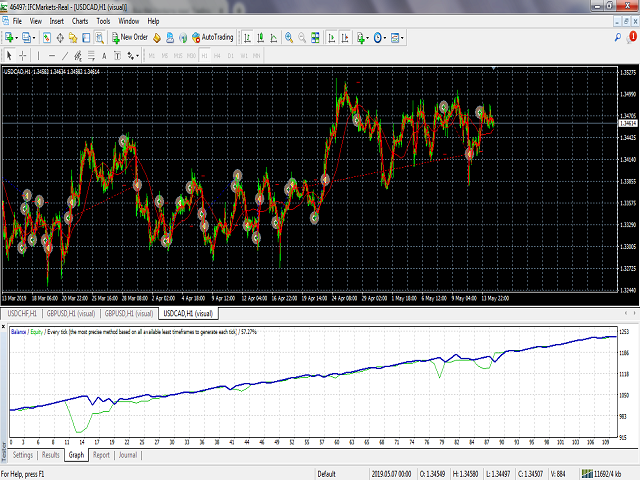The image size is (640, 480).
Task: Open the tile windows icon
Action: (x=315, y=38)
